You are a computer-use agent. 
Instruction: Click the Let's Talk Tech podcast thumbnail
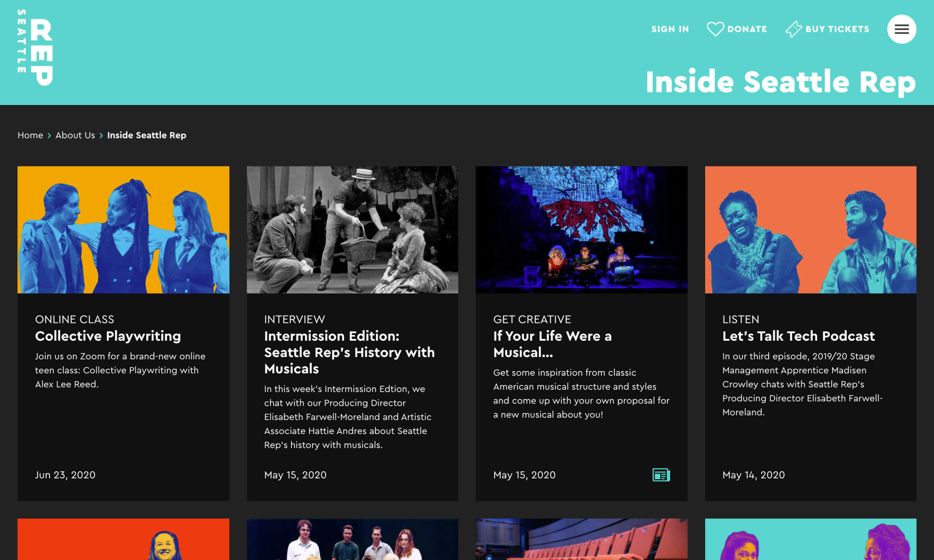click(x=810, y=230)
